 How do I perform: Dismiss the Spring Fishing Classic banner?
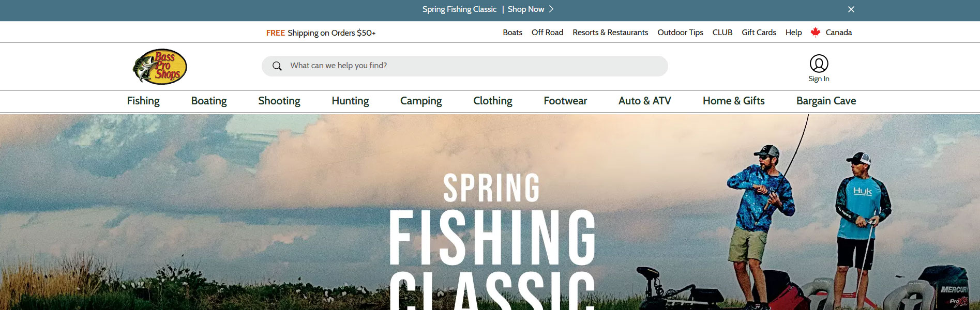coord(851,9)
